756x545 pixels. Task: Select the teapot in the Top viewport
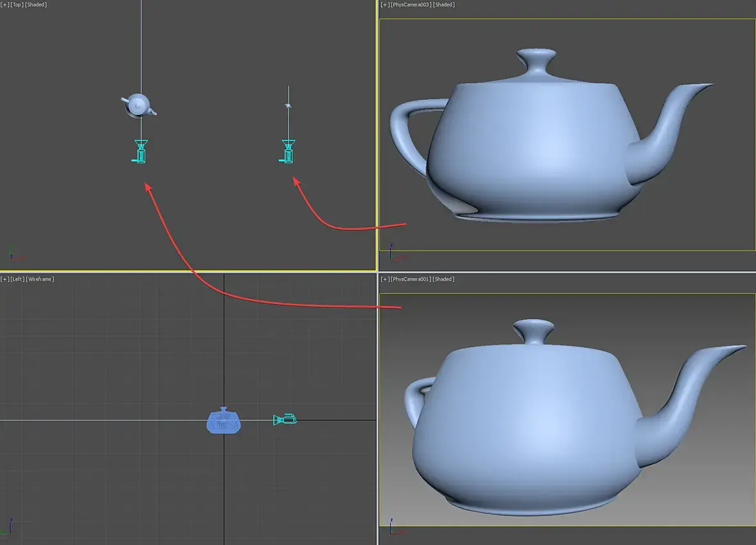[x=138, y=106]
